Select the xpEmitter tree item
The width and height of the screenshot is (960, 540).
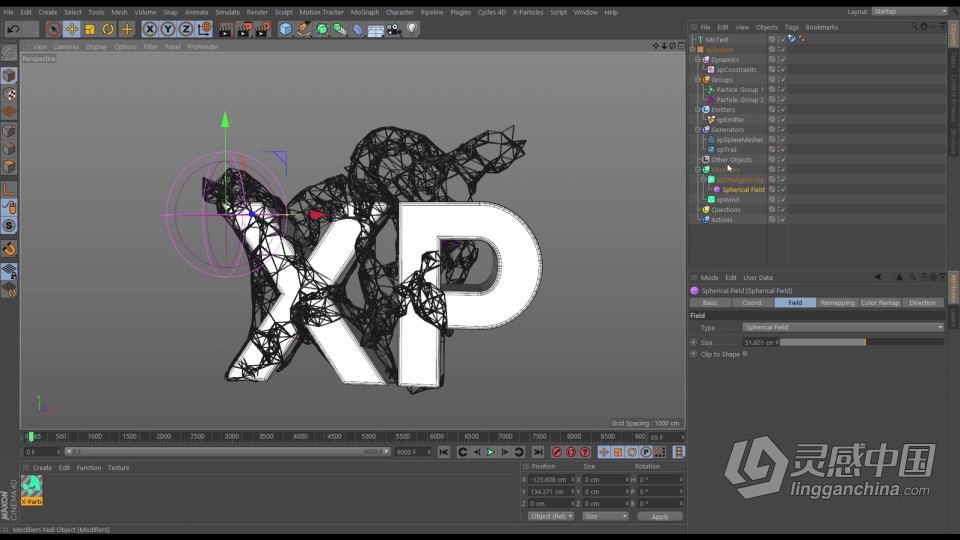pyautogui.click(x=730, y=119)
